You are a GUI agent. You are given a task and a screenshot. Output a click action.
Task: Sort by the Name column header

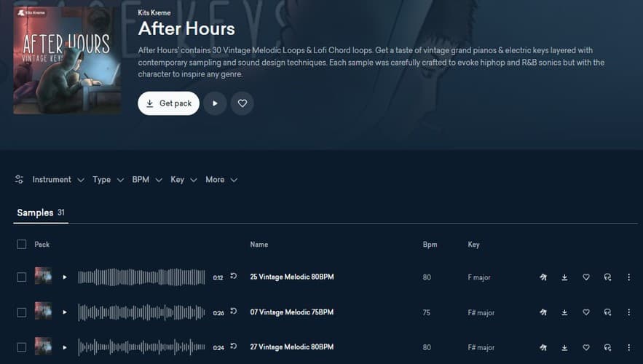tap(259, 245)
